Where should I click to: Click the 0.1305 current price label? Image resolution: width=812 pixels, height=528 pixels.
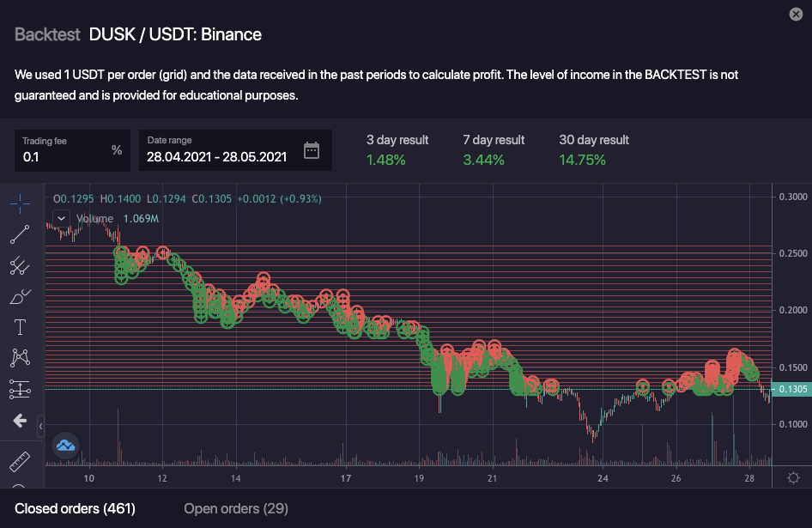(792, 389)
